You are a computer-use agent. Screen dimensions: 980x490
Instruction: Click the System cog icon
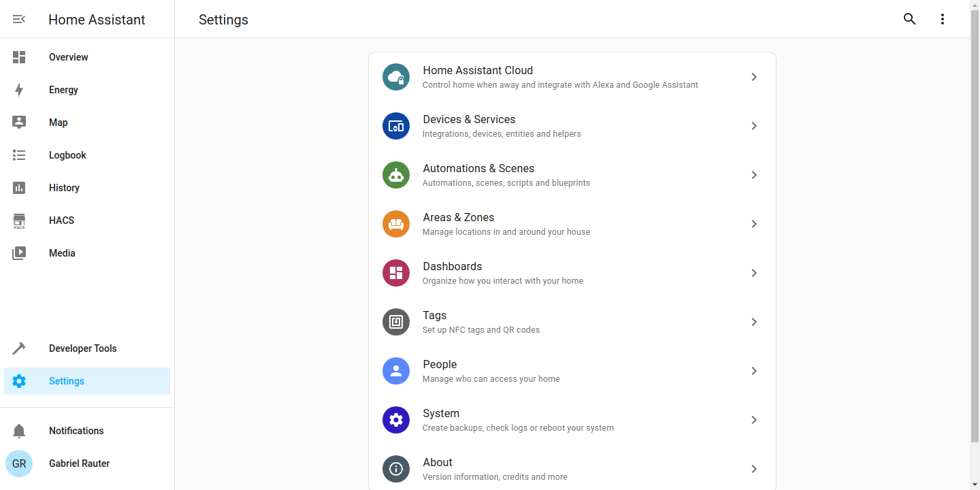pos(396,420)
